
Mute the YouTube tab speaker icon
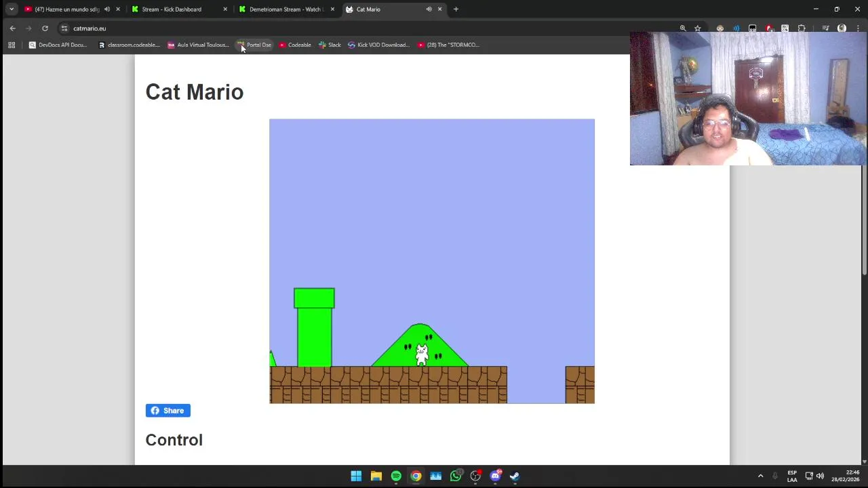[x=107, y=9]
